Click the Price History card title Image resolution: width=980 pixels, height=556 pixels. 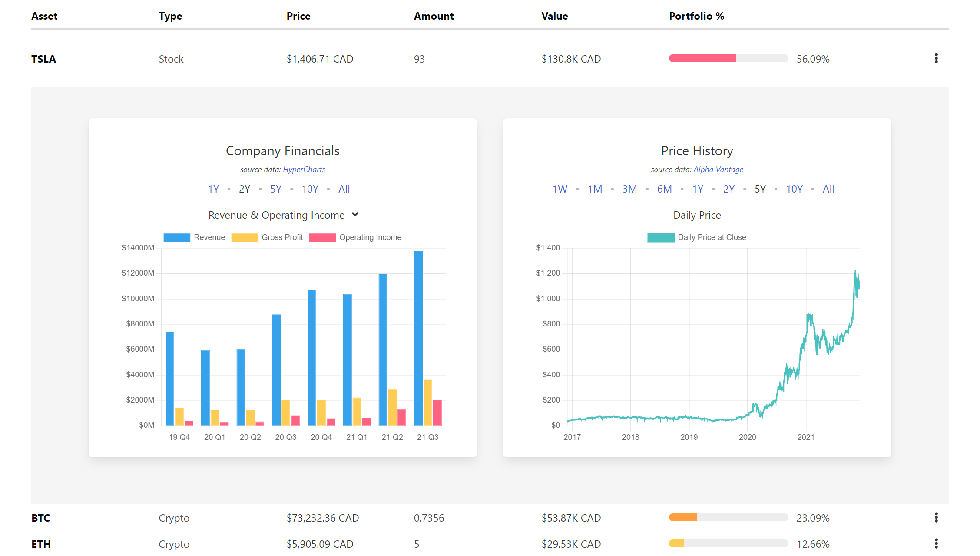697,151
